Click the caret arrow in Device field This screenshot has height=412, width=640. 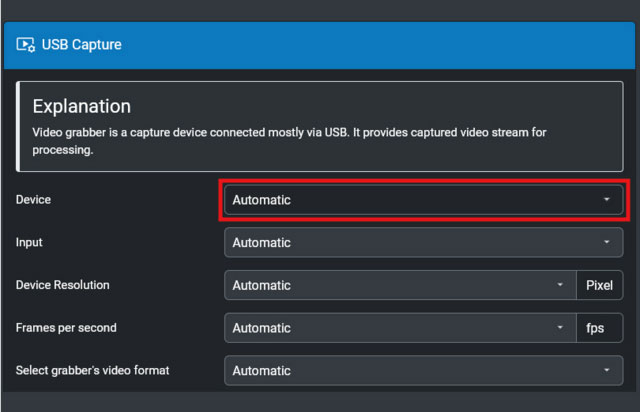[606, 200]
